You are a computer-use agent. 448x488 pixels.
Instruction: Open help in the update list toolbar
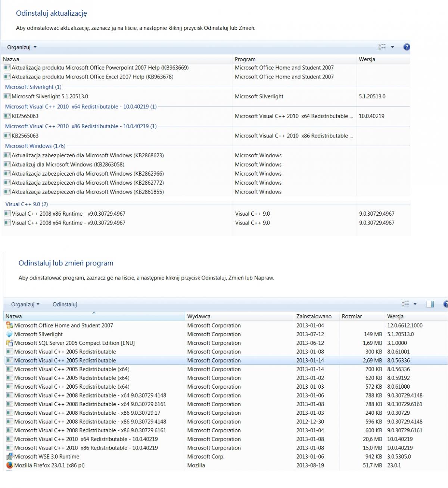(407, 47)
